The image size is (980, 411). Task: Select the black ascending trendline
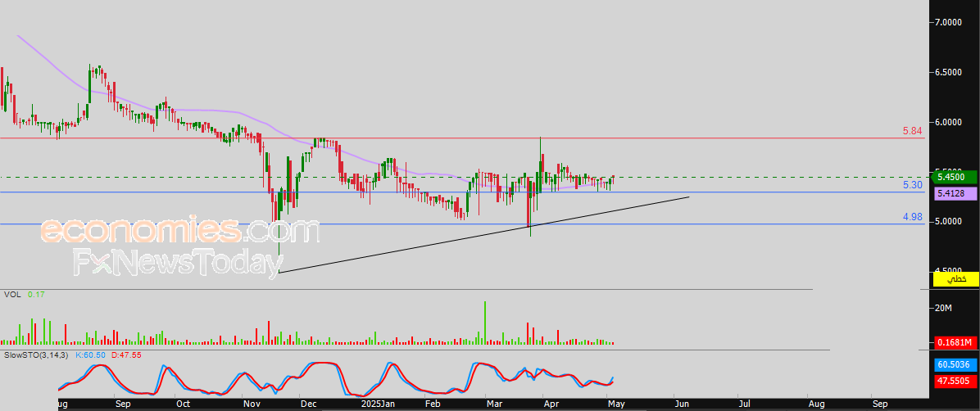coord(484,235)
